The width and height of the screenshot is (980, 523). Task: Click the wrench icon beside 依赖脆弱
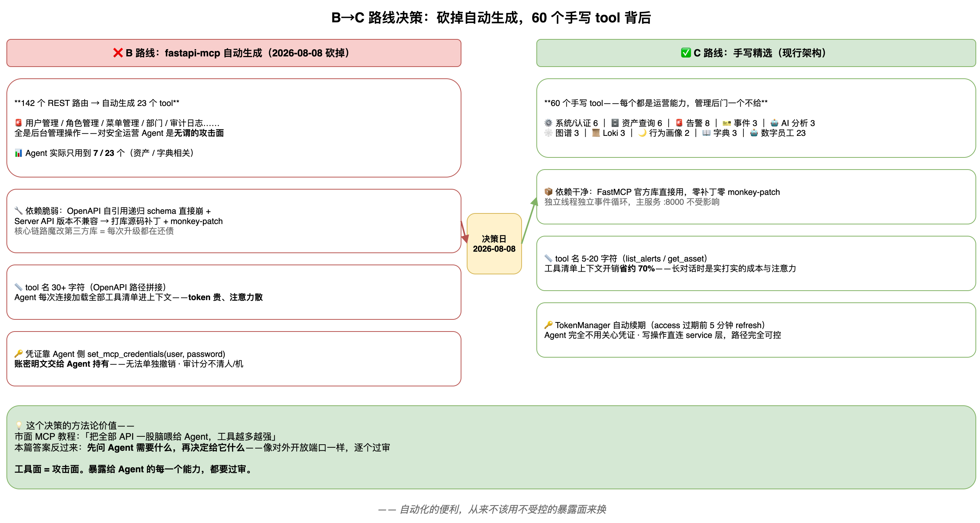18,211
